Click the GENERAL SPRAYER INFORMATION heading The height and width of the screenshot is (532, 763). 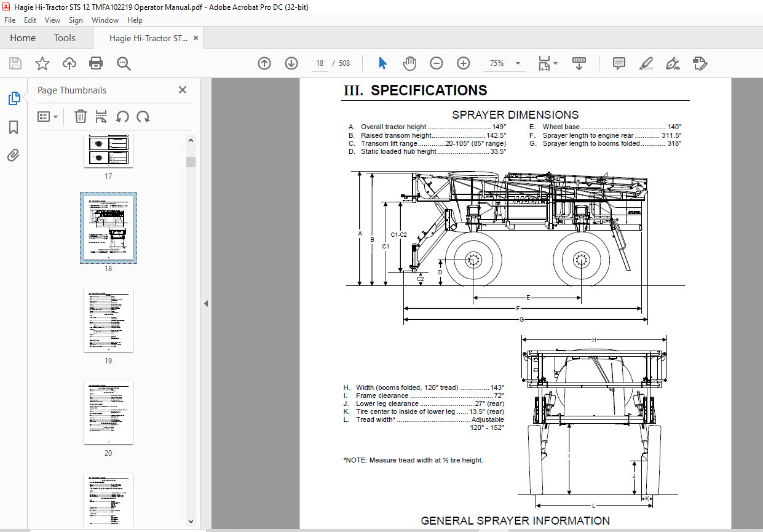pos(515,521)
